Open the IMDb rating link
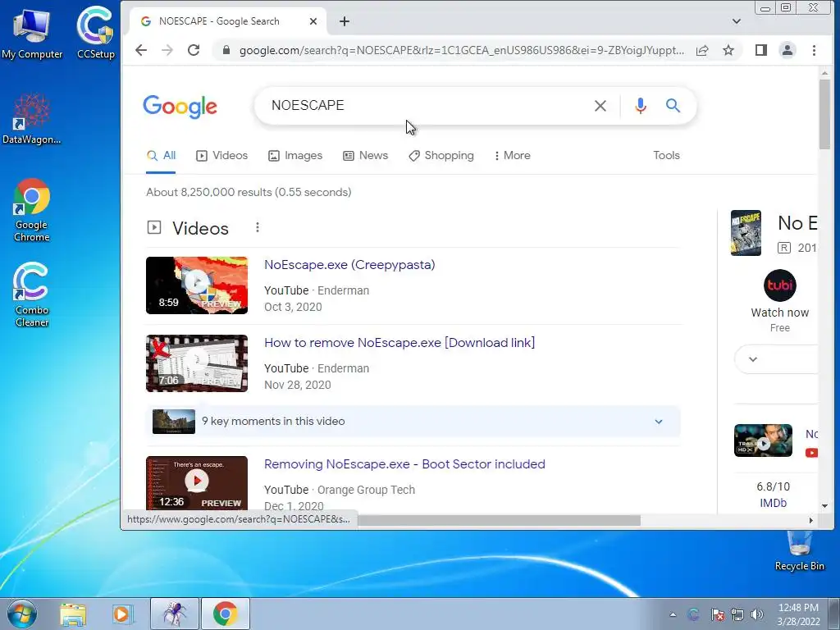The image size is (840, 630). click(x=773, y=503)
